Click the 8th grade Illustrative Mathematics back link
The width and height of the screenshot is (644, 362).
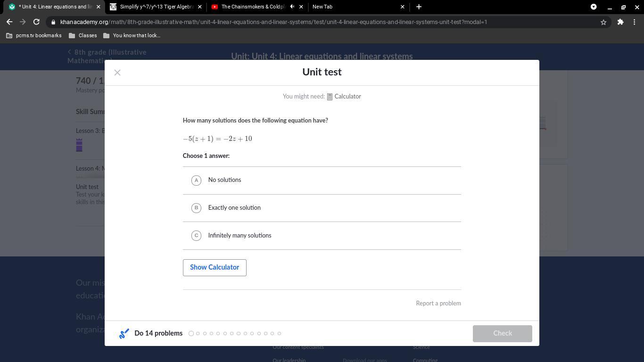tap(107, 57)
